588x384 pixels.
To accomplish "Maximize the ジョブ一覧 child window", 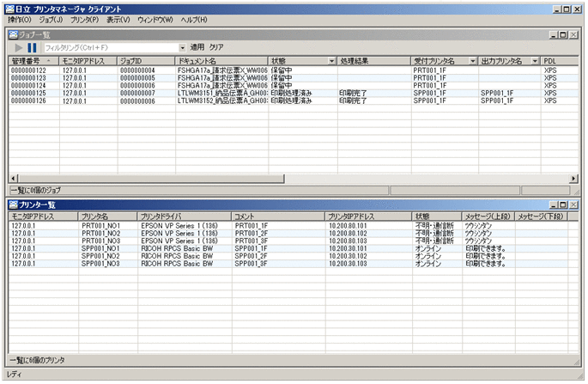I will pyautogui.click(x=563, y=35).
